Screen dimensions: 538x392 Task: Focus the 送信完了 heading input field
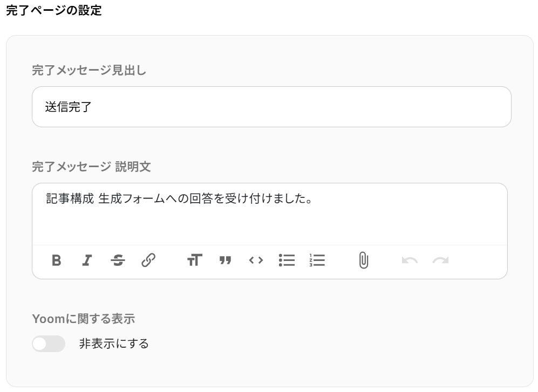coord(271,107)
